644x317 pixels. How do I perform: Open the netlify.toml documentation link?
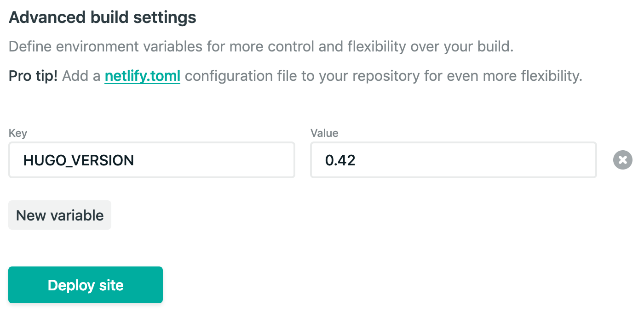(x=142, y=76)
